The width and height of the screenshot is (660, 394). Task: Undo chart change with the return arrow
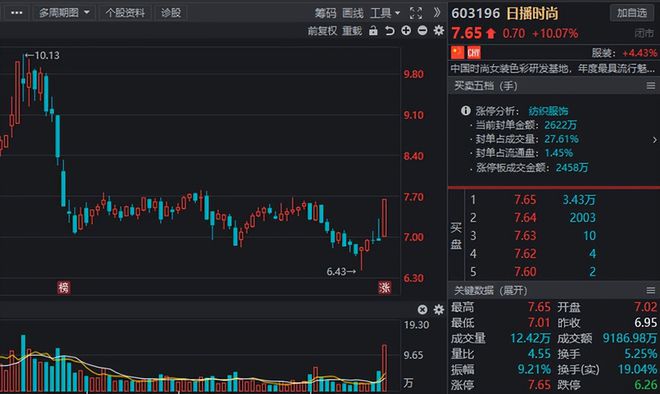click(390, 30)
